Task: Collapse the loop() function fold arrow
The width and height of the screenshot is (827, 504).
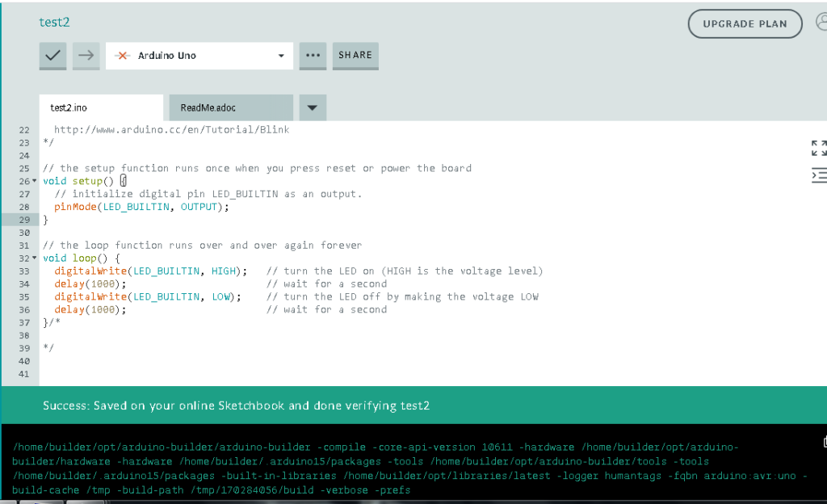Action: point(35,258)
